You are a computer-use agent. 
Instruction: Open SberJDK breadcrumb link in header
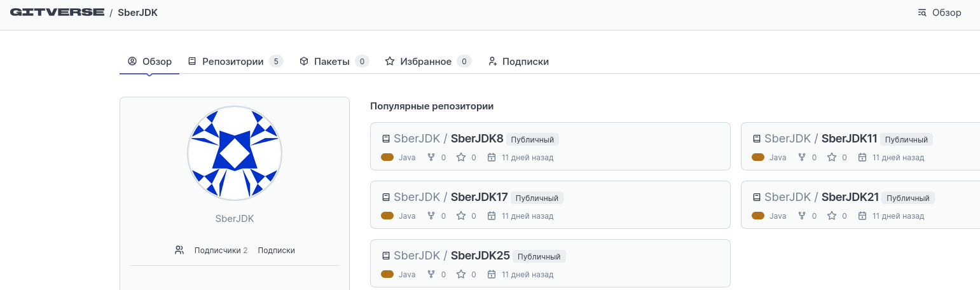137,12
